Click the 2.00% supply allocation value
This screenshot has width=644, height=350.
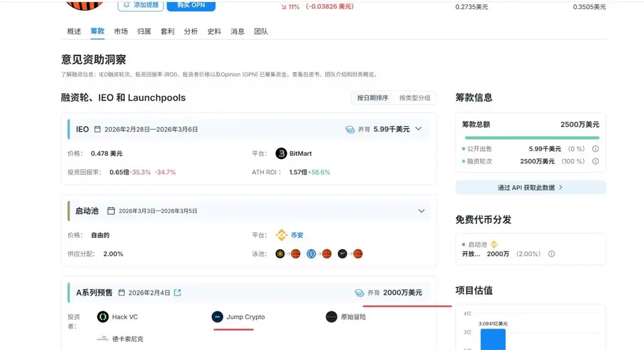click(113, 254)
